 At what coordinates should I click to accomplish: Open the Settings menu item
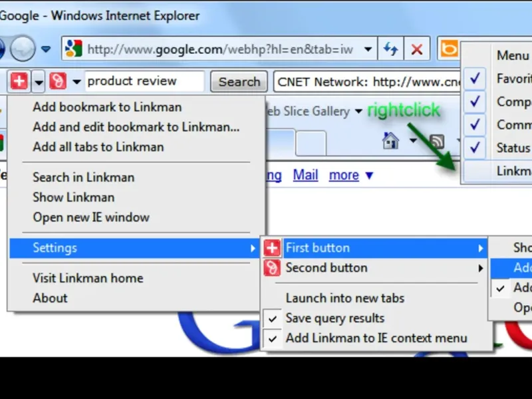click(x=135, y=248)
